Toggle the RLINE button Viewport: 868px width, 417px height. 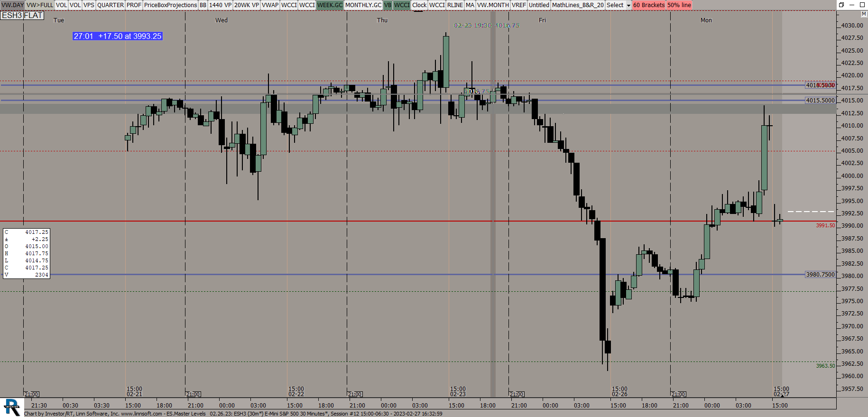(455, 5)
